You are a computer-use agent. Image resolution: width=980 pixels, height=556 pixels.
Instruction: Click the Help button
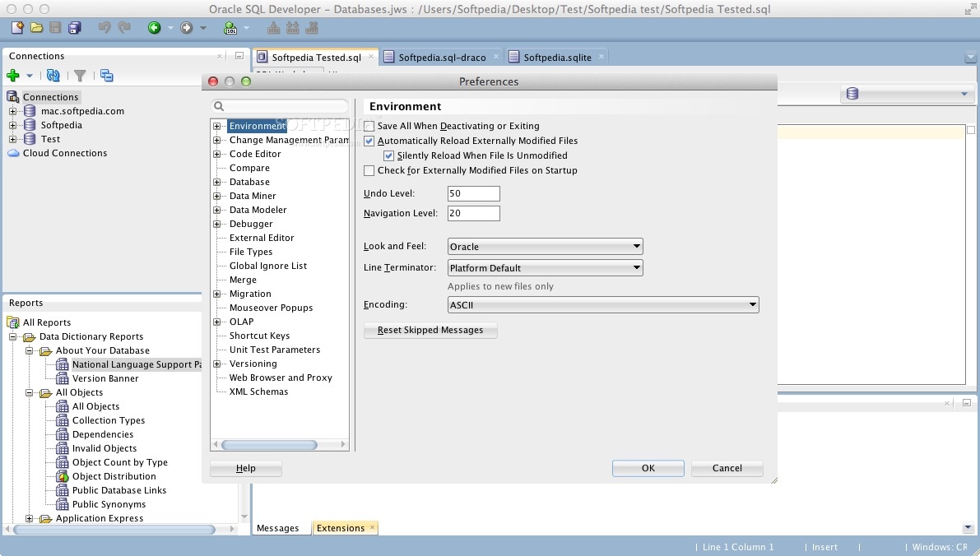pyautogui.click(x=246, y=468)
